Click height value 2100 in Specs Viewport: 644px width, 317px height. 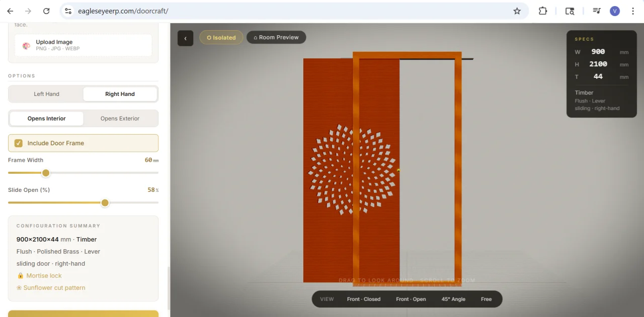coord(598,64)
